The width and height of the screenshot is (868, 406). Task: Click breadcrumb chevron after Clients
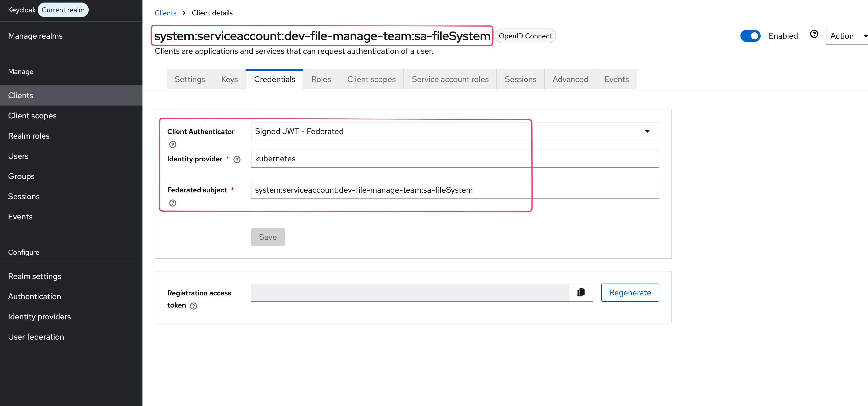[x=184, y=13]
